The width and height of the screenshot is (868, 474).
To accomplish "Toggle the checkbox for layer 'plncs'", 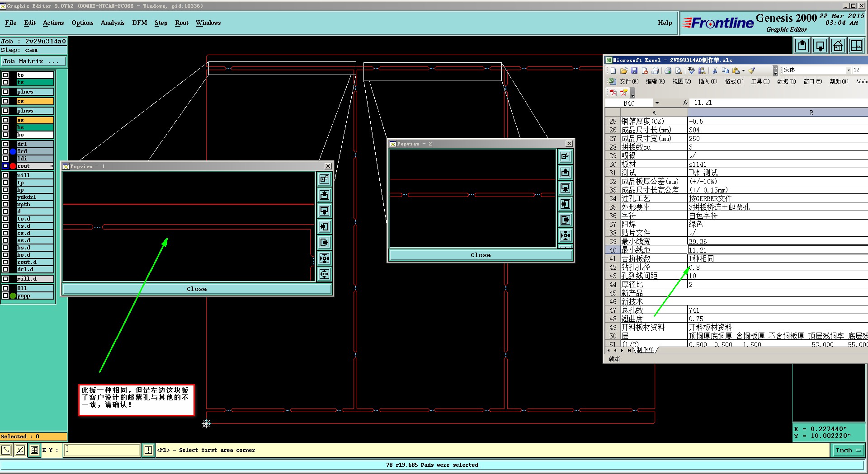I will (x=5, y=92).
